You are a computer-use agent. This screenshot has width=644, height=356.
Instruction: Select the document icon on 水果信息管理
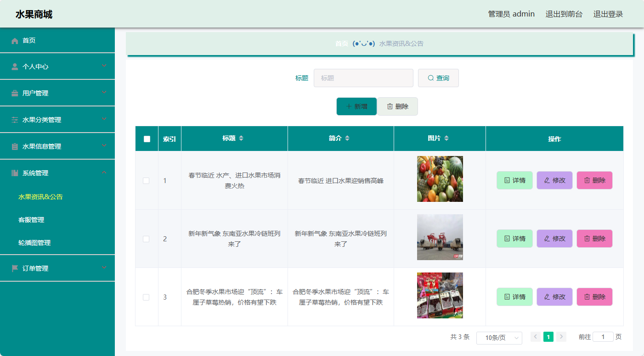pyautogui.click(x=14, y=146)
